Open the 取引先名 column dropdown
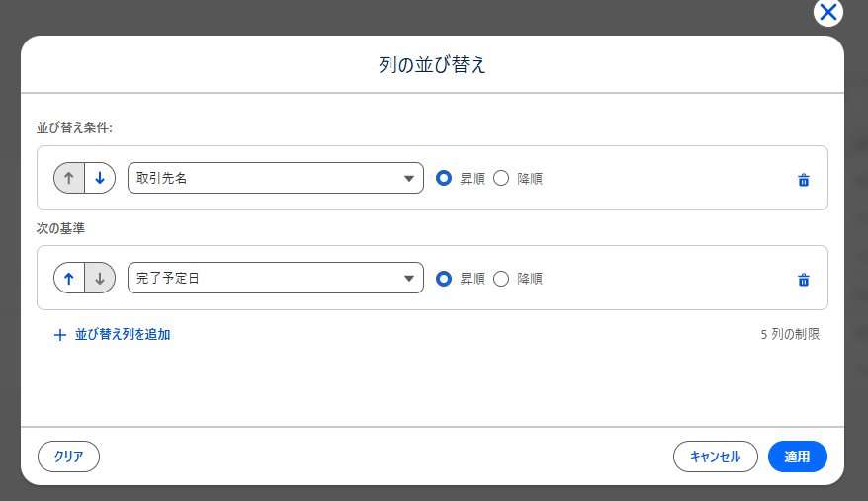 tap(275, 179)
